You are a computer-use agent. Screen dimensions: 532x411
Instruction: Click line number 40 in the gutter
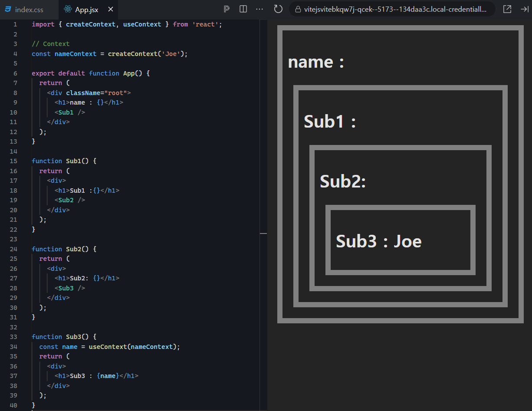click(13, 405)
